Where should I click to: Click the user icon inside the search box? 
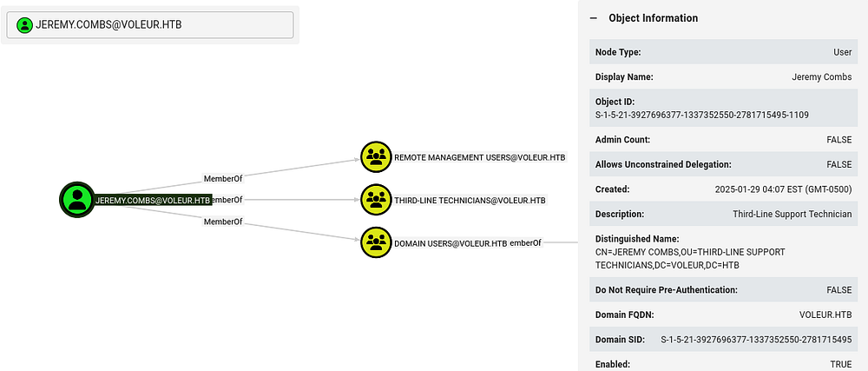25,25
